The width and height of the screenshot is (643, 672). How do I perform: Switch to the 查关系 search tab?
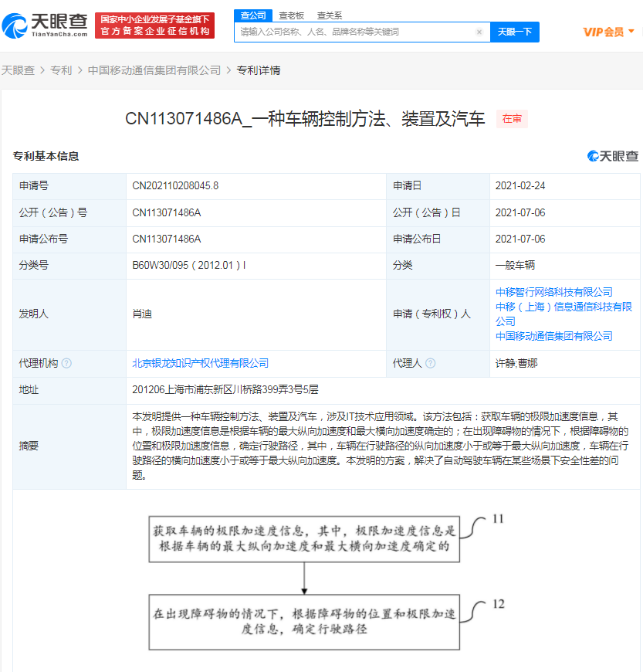click(x=330, y=16)
